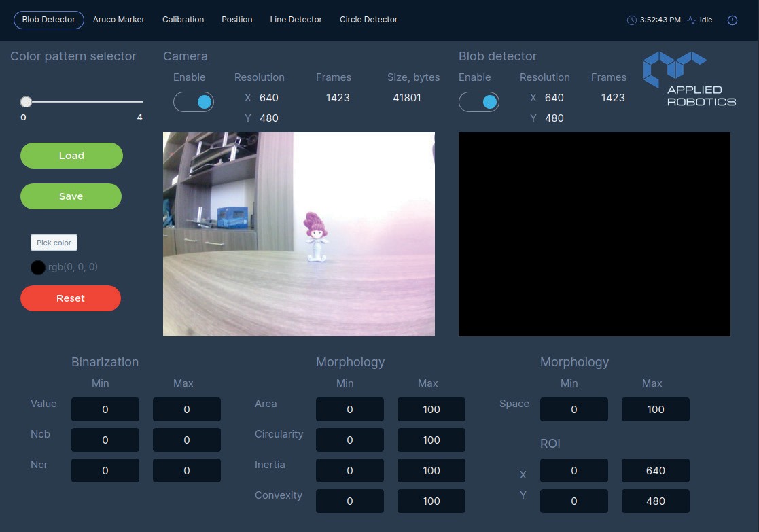Screen dimensions: 759x532
Task: Click the red Reset button
Action: tap(71, 298)
